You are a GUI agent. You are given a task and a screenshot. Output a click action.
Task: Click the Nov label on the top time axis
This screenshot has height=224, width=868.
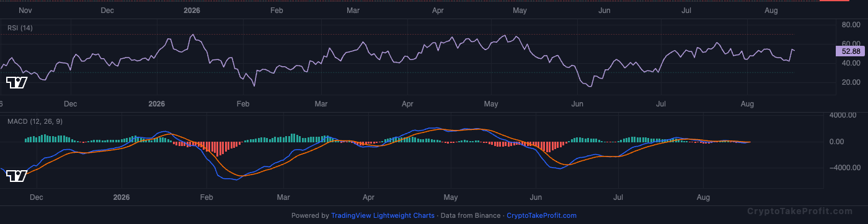[25, 11]
